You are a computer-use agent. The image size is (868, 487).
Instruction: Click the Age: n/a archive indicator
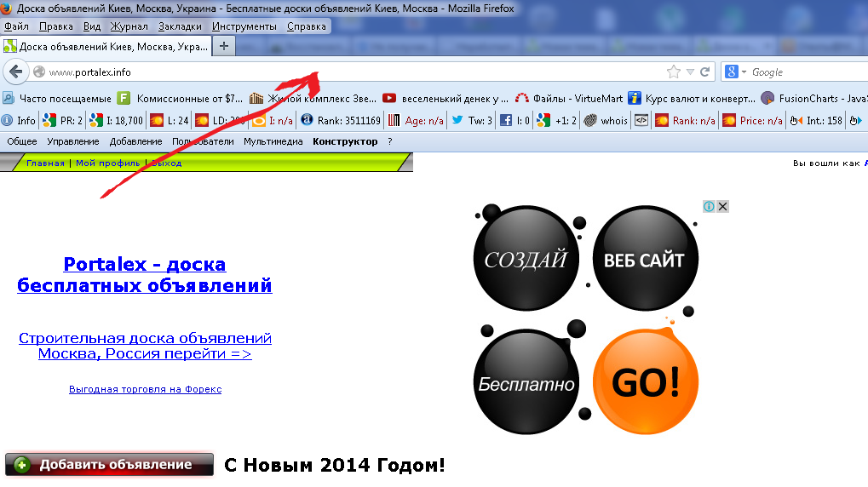point(416,120)
